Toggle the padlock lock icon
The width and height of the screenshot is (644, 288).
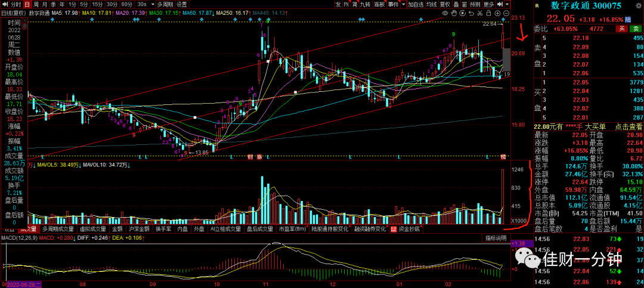(489, 13)
